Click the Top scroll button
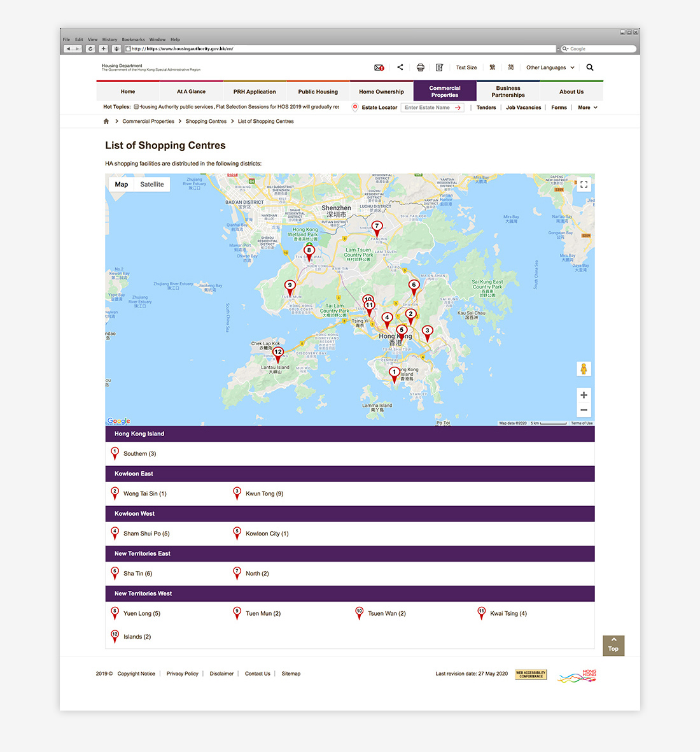This screenshot has height=752, width=700. coord(613,645)
